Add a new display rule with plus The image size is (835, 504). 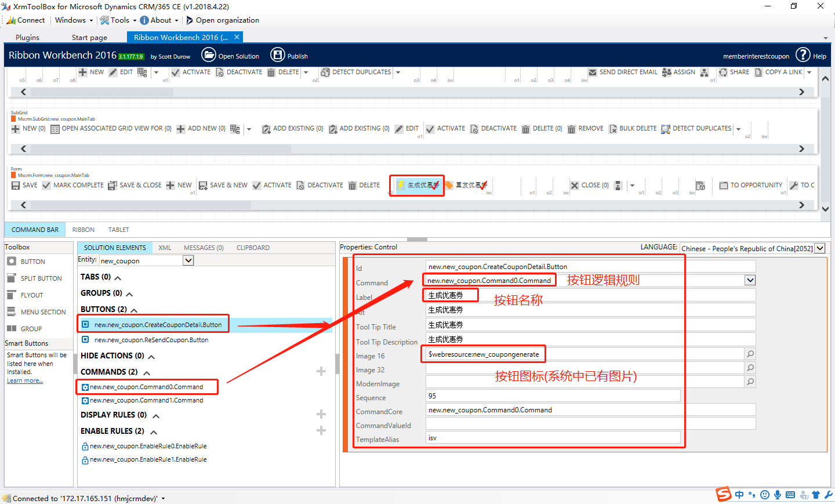pyautogui.click(x=321, y=414)
